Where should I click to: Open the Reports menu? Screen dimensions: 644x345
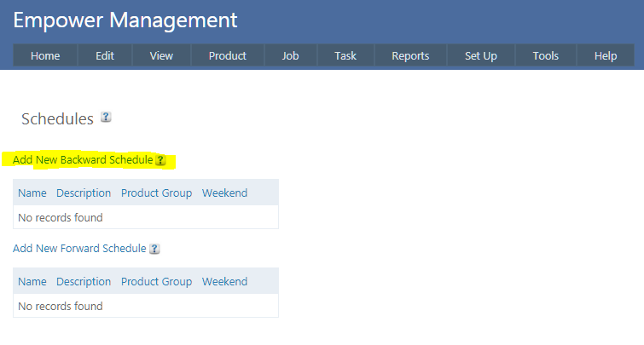(x=410, y=55)
